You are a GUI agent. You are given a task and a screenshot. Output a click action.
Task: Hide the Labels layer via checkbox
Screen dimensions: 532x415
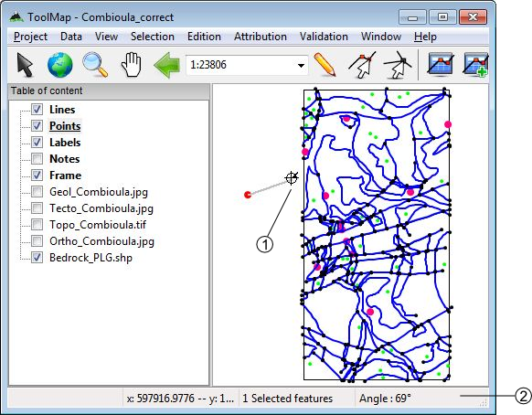[37, 143]
